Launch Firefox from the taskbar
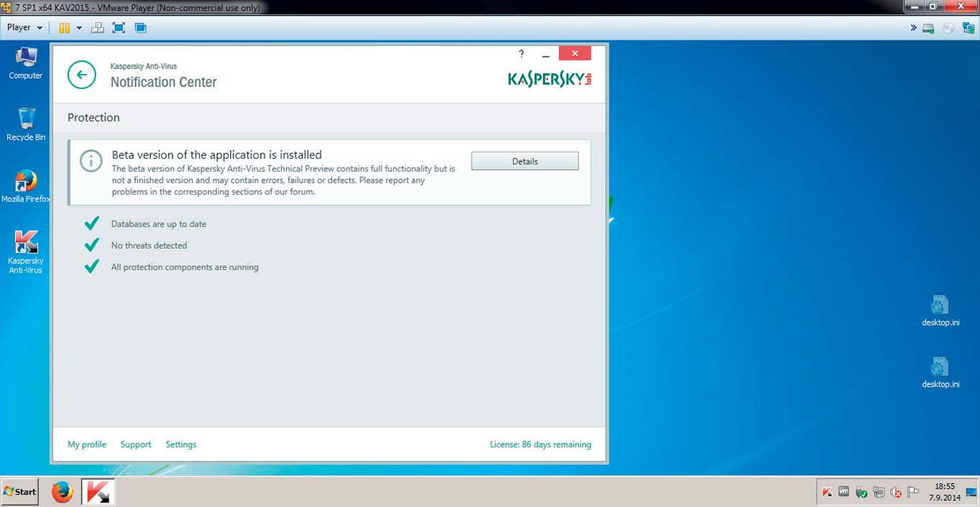 tap(62, 492)
